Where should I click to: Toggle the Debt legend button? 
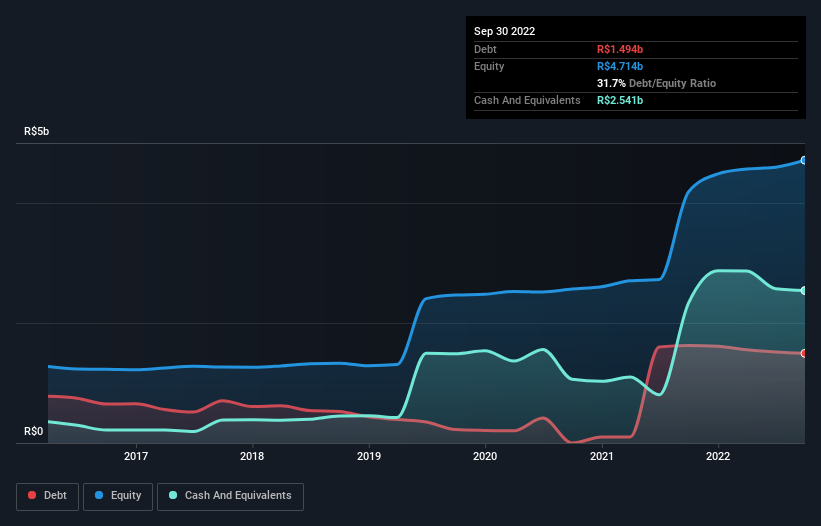(x=48, y=496)
